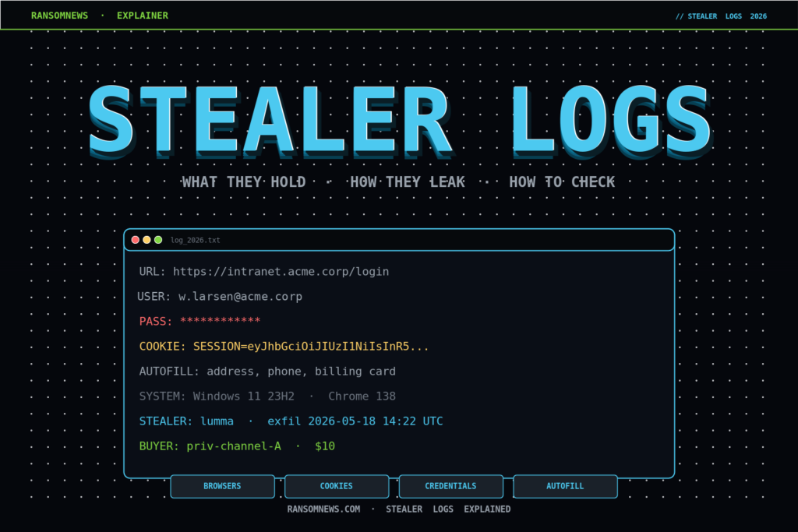798x532 pixels.
Task: Click the STEALER lumma exfil line
Action: click(x=291, y=421)
